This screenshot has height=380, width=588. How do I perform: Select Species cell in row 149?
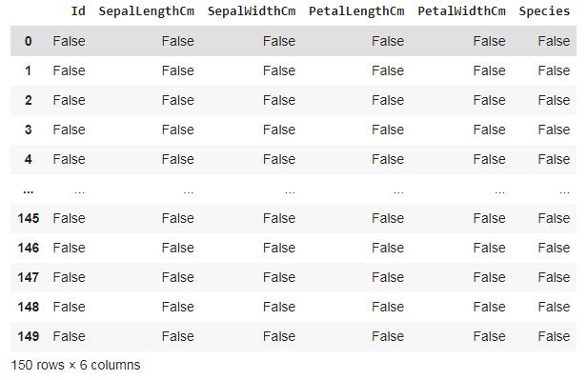click(x=554, y=336)
